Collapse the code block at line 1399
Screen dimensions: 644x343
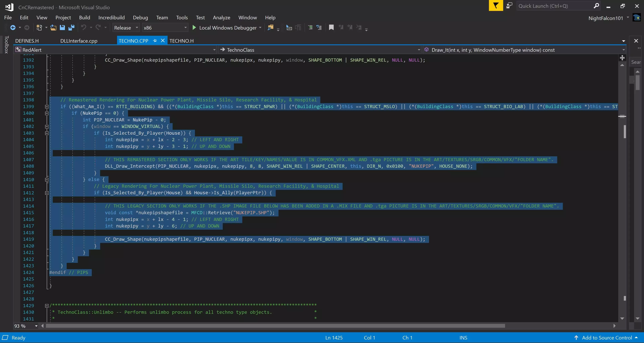coord(47,107)
